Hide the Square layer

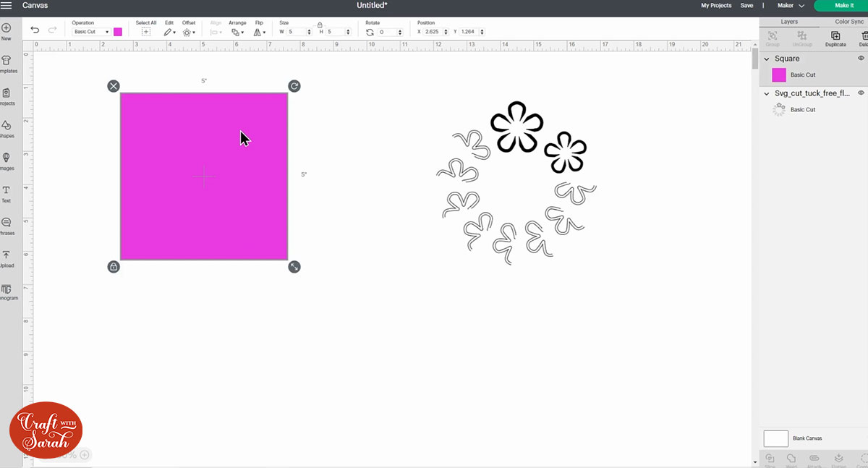(860, 59)
